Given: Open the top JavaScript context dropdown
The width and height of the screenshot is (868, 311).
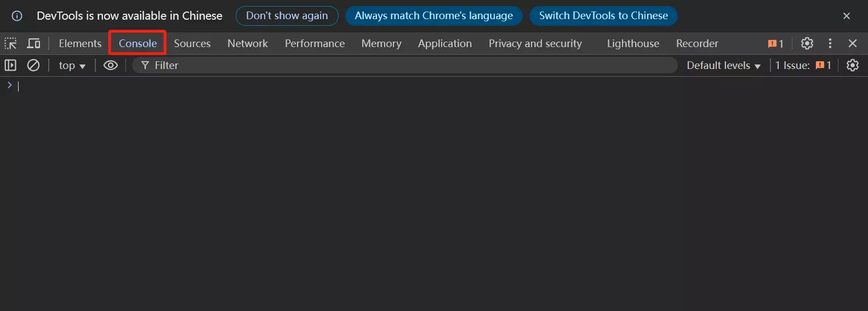Looking at the screenshot, I should 72,66.
